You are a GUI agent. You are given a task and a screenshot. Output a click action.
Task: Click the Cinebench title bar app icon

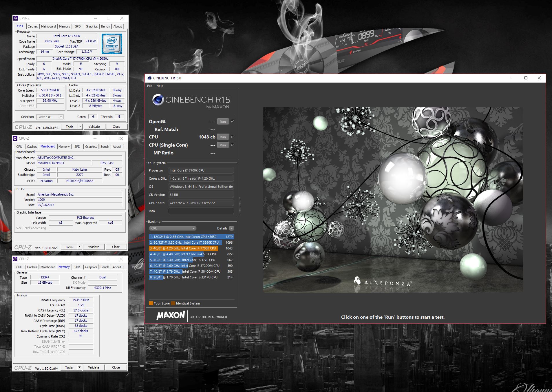(149, 78)
